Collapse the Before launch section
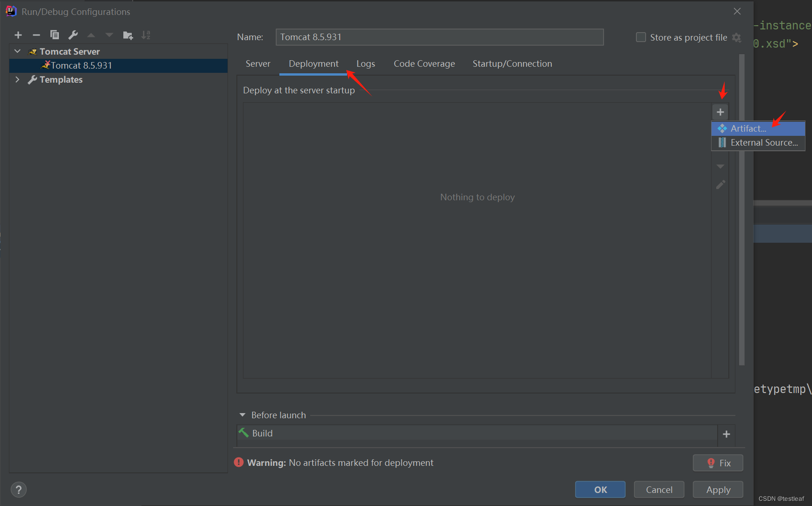The height and width of the screenshot is (506, 812). [x=242, y=415]
